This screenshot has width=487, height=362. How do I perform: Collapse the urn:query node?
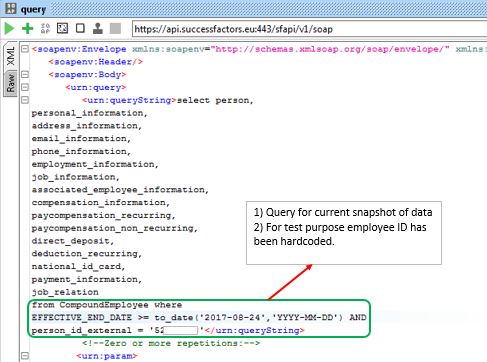tap(25, 87)
